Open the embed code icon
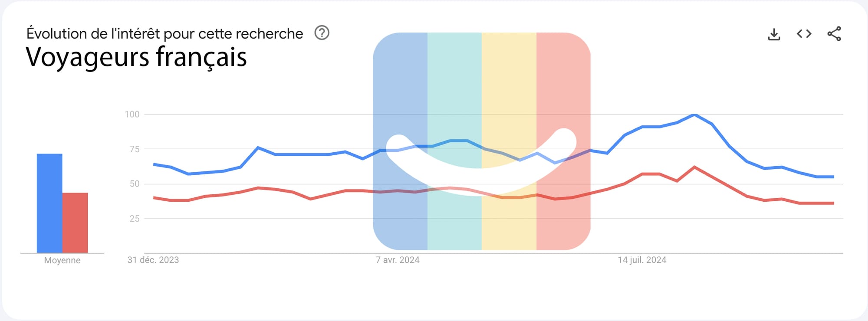 804,34
